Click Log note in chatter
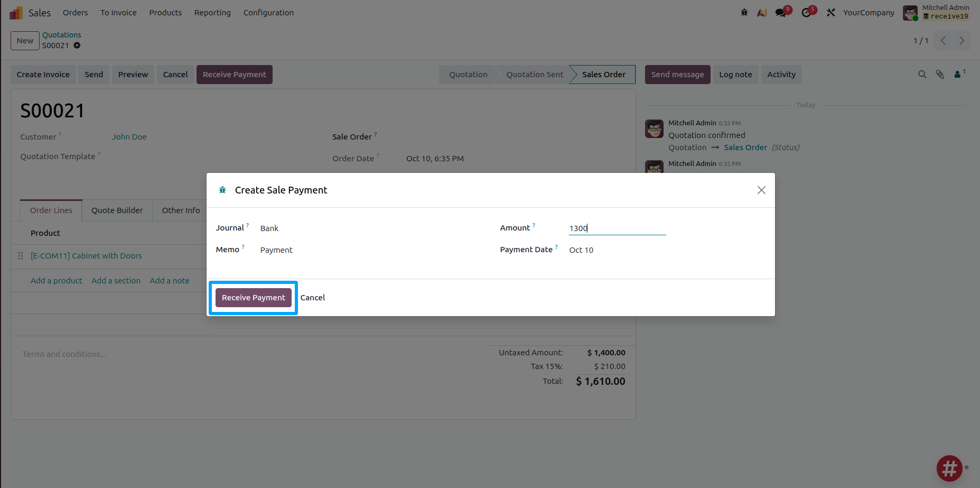The image size is (980, 488). (735, 75)
